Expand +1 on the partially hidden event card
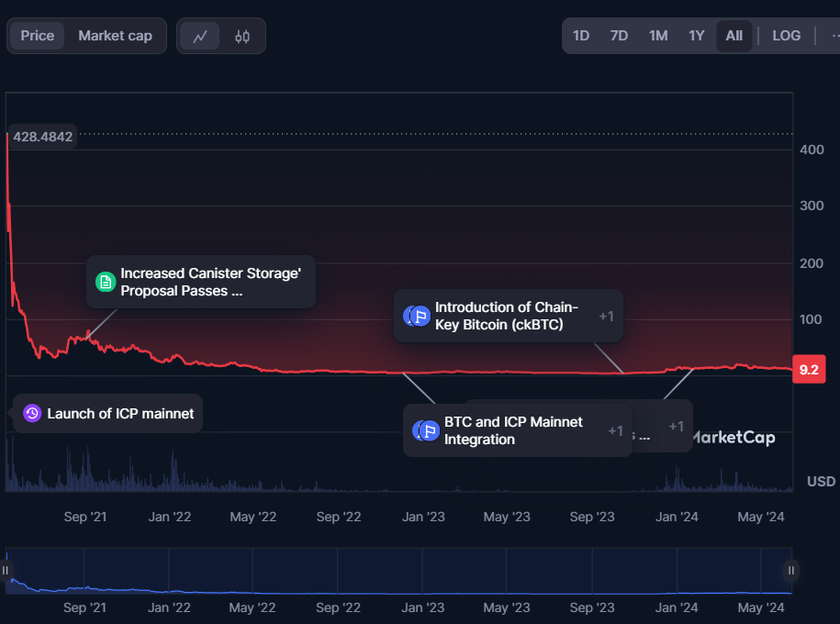840x624 pixels. [x=676, y=427]
